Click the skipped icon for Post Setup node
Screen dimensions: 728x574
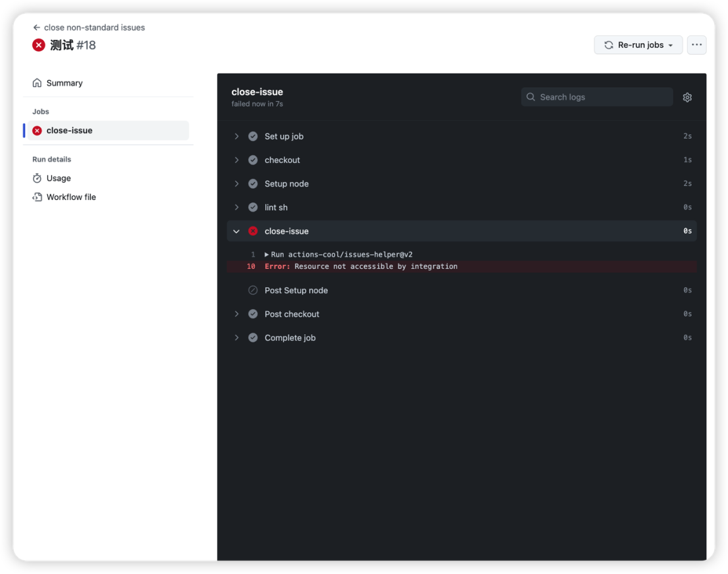(x=253, y=290)
